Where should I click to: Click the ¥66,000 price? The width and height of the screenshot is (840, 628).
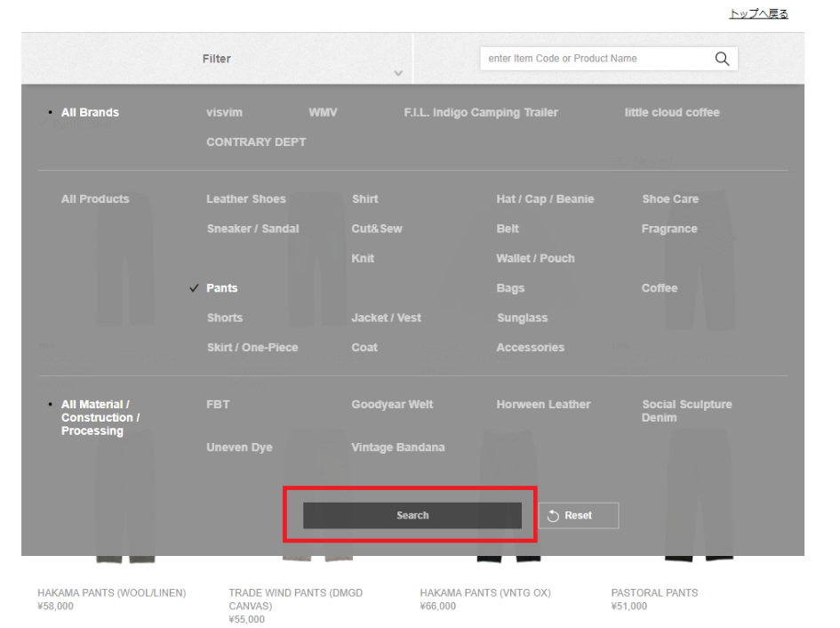point(438,606)
